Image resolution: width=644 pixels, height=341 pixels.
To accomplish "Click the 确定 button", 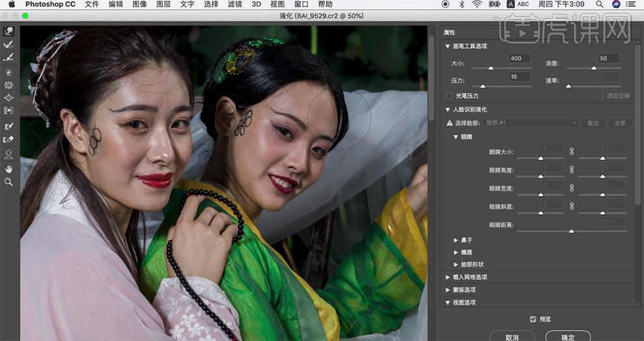I will [x=568, y=337].
